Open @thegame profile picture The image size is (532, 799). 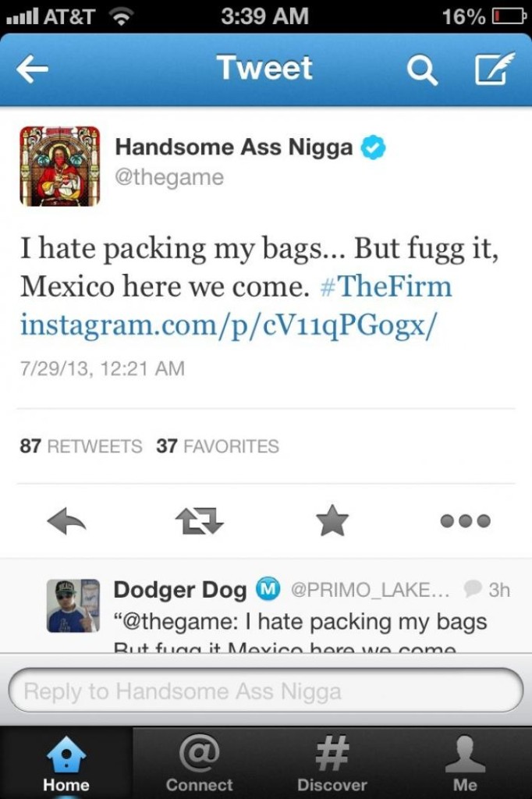pyautogui.click(x=59, y=166)
